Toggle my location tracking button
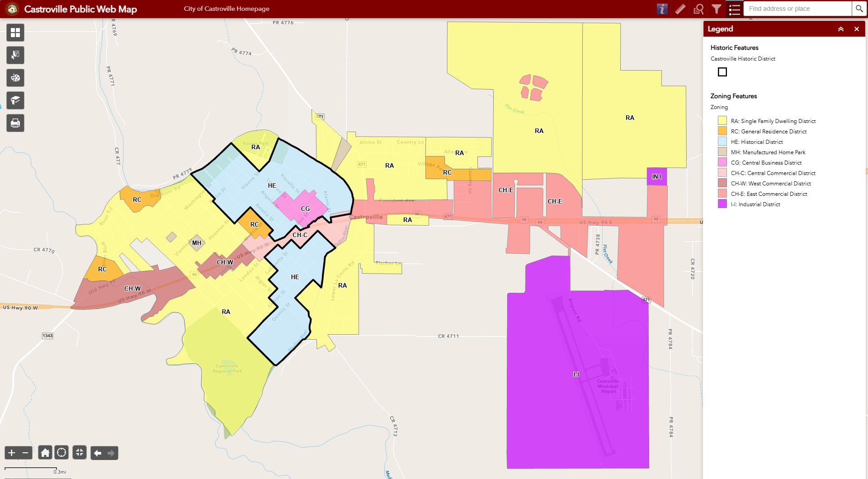 [61, 452]
